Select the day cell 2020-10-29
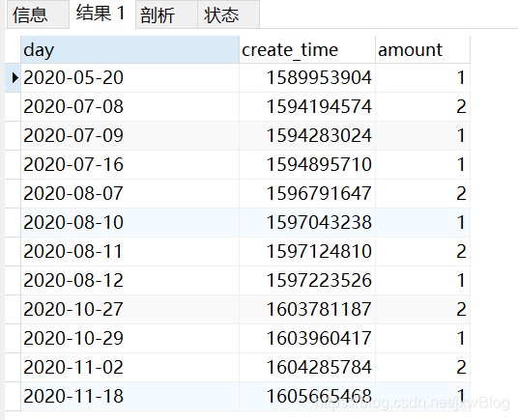Image resolution: width=518 pixels, height=420 pixels. click(129, 338)
